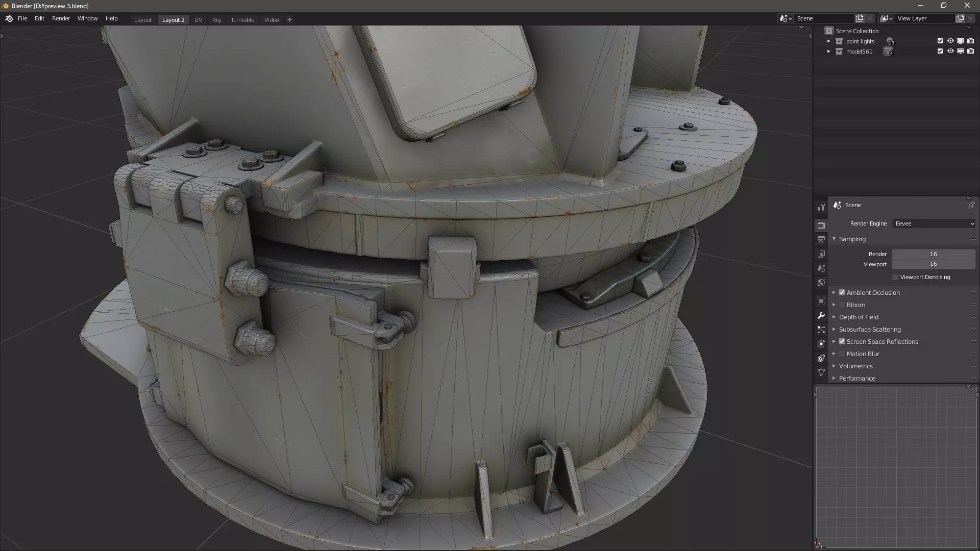Expand the Performance panel

(834, 378)
